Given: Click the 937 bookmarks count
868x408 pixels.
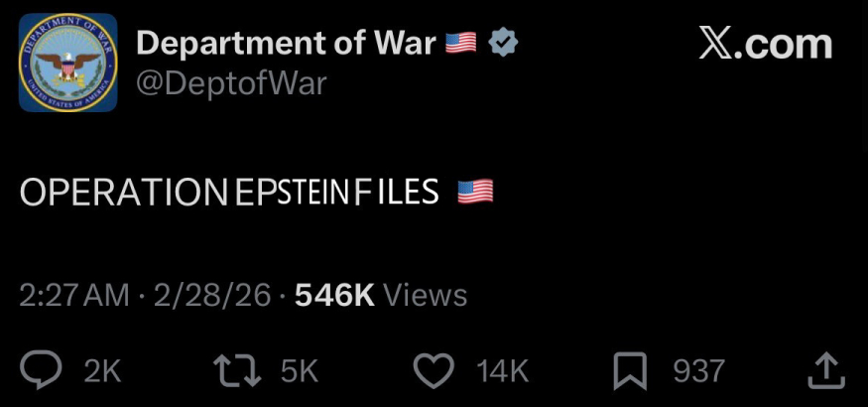Looking at the screenshot, I should (x=698, y=371).
